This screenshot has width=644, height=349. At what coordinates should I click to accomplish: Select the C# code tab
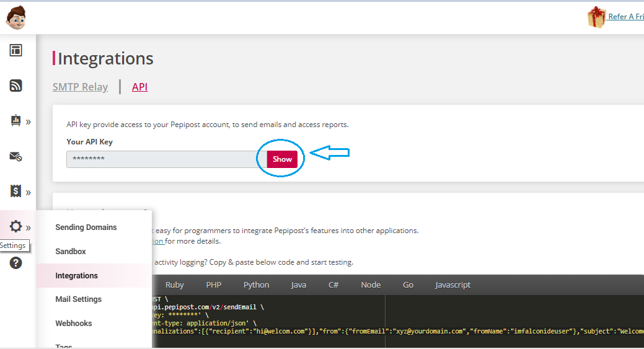pyautogui.click(x=333, y=285)
